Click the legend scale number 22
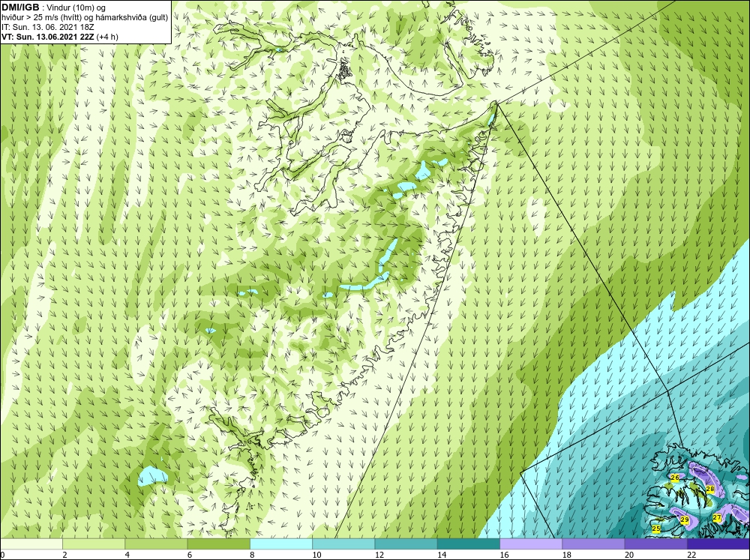The height and width of the screenshot is (560, 750). pos(691,555)
